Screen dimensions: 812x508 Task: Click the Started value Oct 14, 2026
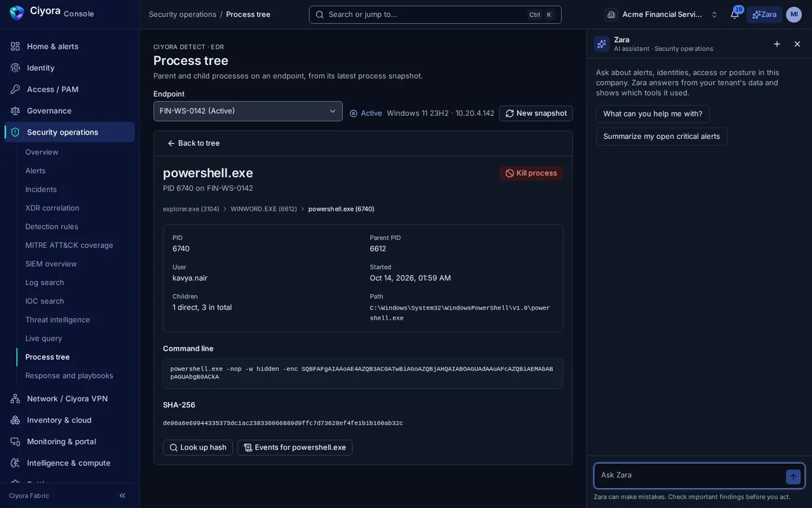(410, 278)
